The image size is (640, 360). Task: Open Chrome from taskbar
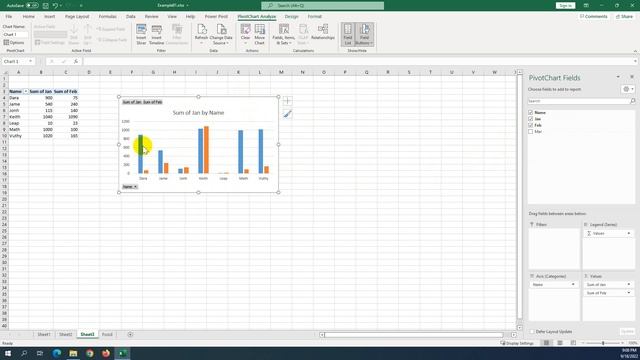90,353
